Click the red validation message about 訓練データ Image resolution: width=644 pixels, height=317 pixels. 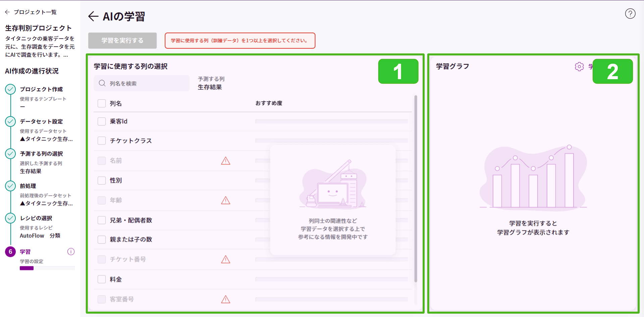(240, 41)
